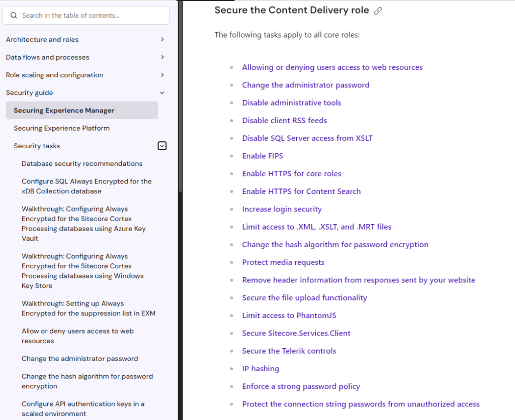Collapse the Security tasks subsection
This screenshot has width=515, height=420.
(x=162, y=146)
